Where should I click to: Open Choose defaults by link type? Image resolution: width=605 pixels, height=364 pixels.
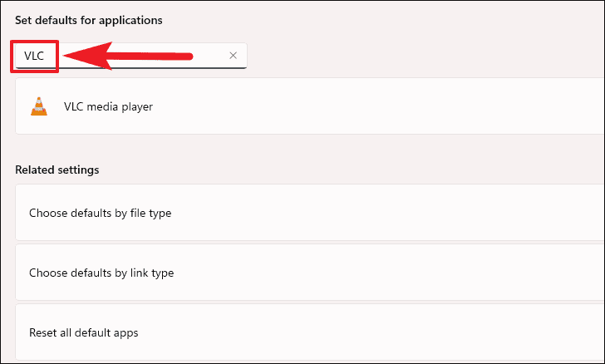point(310,273)
